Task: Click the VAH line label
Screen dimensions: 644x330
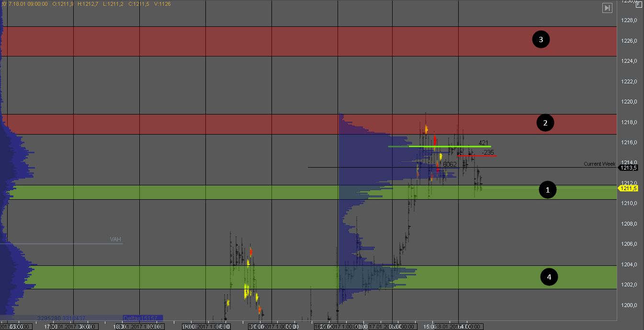Action: click(x=115, y=239)
